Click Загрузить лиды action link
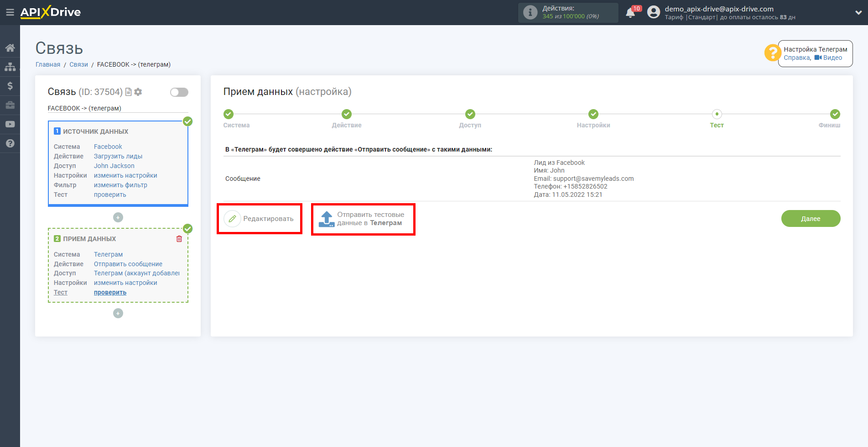Viewport: 868px width, 447px height. click(x=118, y=156)
